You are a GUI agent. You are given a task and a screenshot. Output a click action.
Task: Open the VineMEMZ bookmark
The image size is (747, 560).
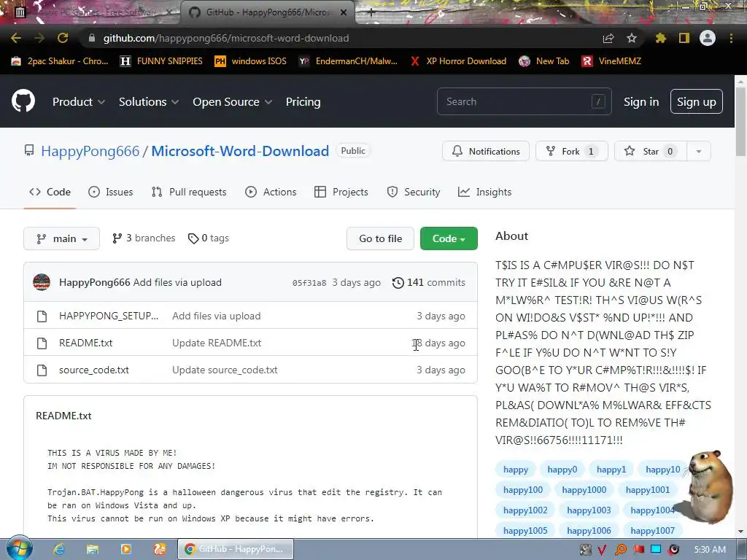tap(611, 61)
